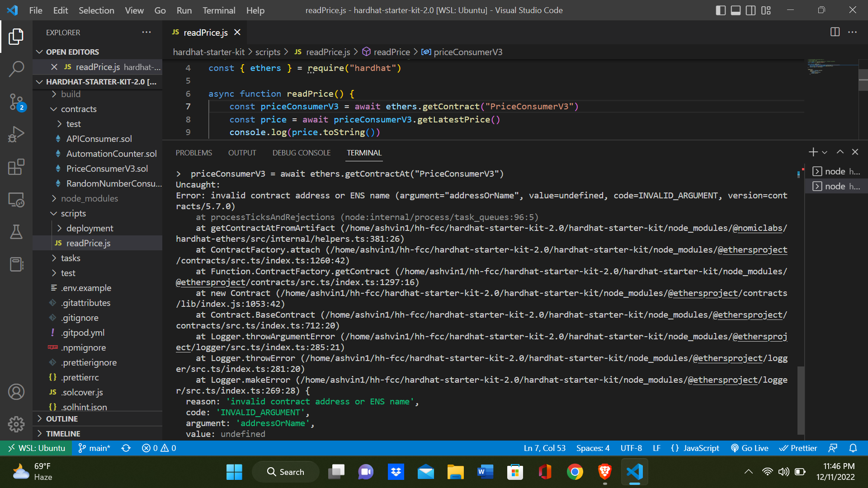Open the Search view in activity bar

(x=16, y=69)
